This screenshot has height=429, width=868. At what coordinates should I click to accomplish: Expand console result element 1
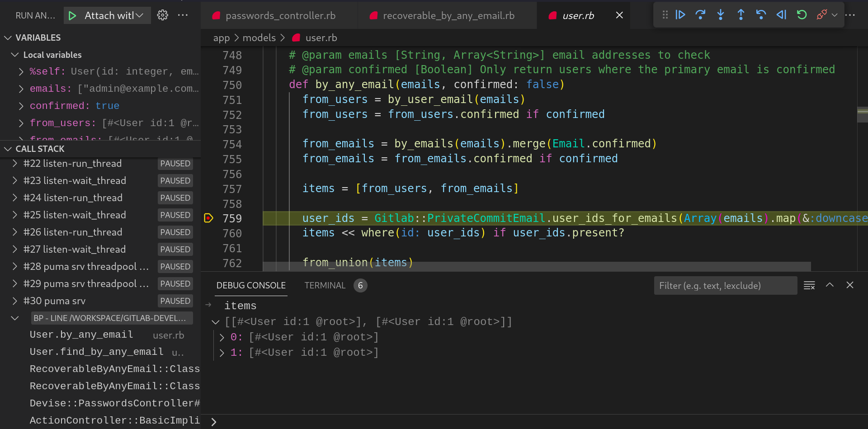tap(222, 353)
